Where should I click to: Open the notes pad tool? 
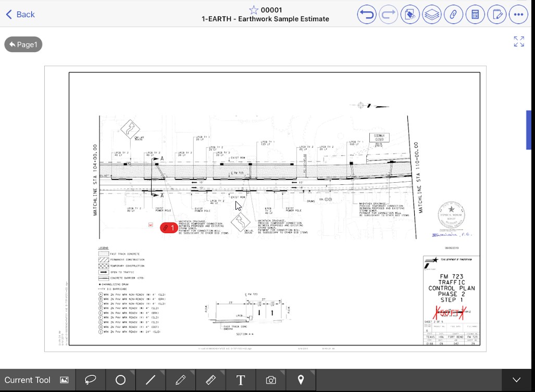496,14
